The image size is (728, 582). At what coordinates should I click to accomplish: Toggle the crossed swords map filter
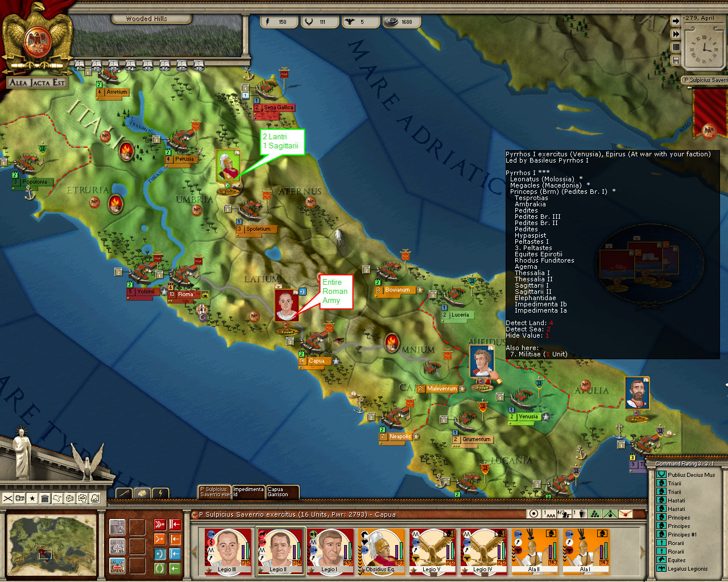[7, 498]
